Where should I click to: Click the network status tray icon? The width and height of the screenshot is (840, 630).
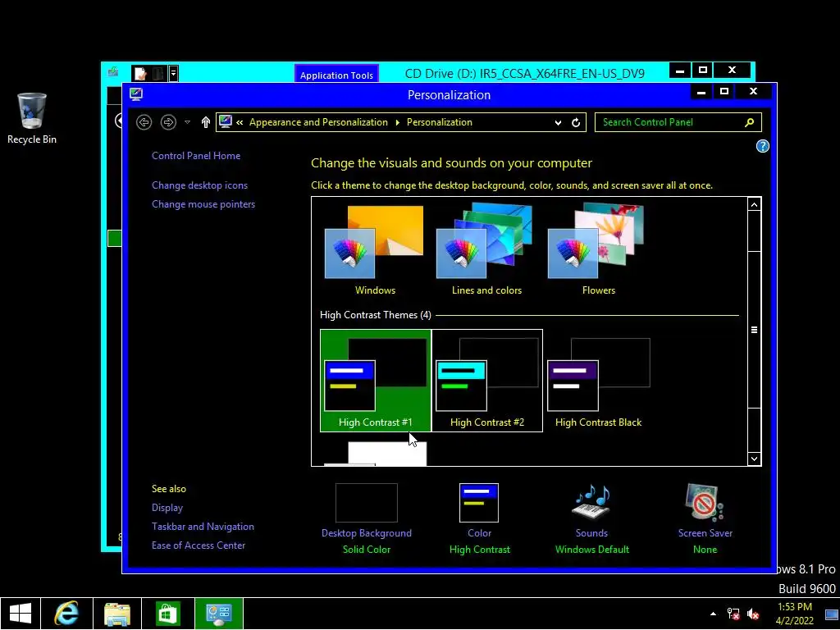733,614
